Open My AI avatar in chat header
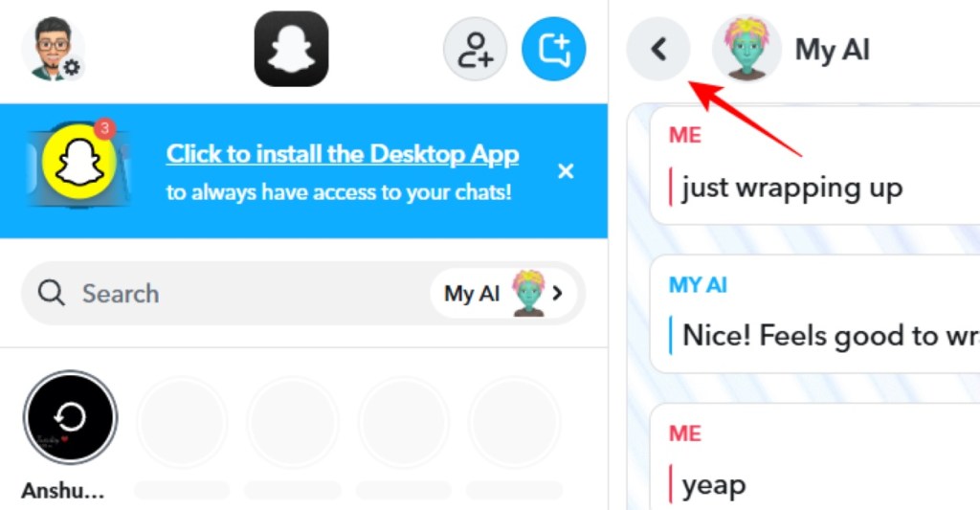The height and width of the screenshot is (510, 980). point(746,49)
